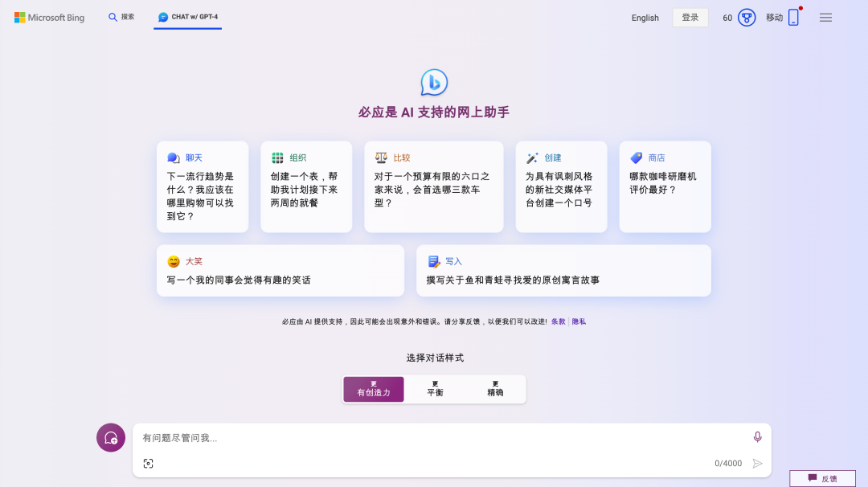Click the 大笑 laughing emoji icon
Screen dimensions: 868x487
[174, 261]
